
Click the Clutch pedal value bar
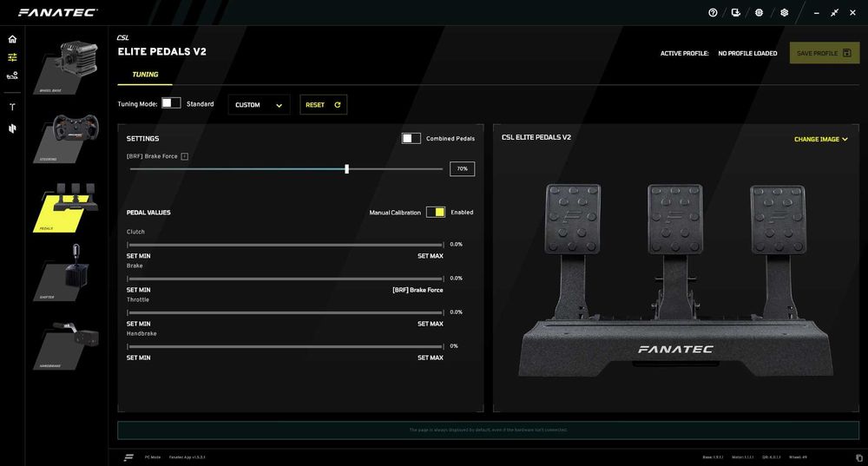pyautogui.click(x=285, y=245)
